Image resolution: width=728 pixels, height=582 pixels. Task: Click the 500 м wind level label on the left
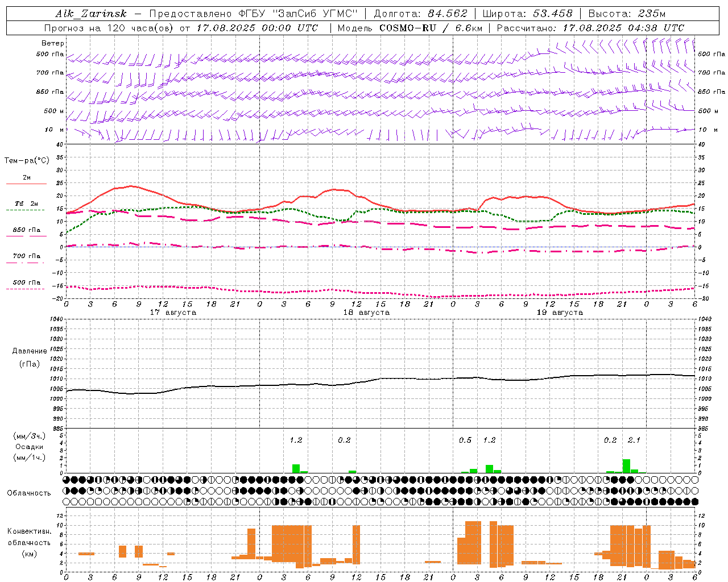tap(54, 111)
